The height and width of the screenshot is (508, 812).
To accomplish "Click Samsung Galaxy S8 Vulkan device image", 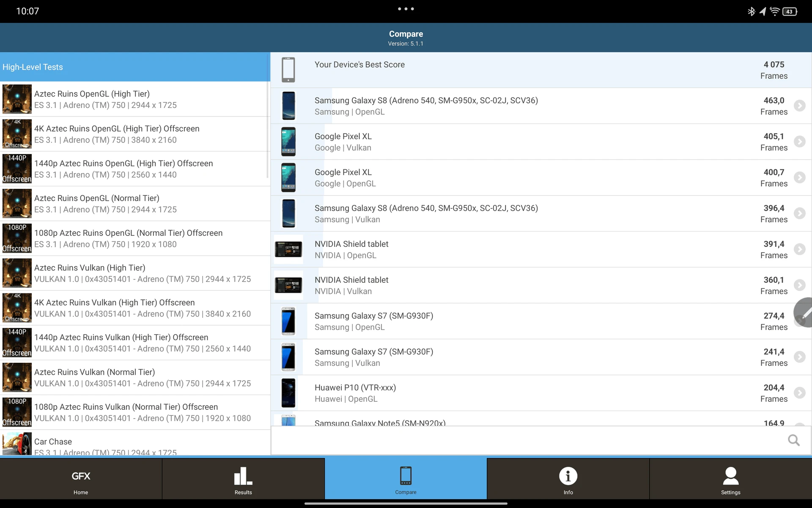I will 288,213.
